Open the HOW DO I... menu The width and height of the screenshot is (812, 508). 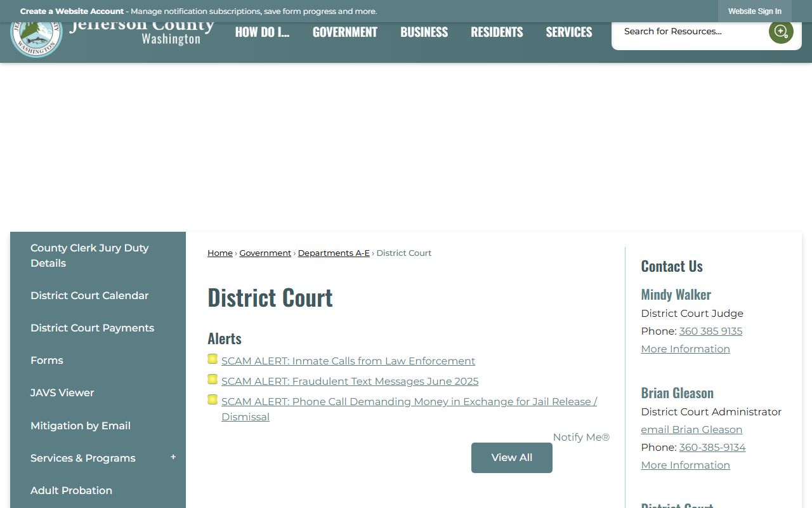coord(262,32)
